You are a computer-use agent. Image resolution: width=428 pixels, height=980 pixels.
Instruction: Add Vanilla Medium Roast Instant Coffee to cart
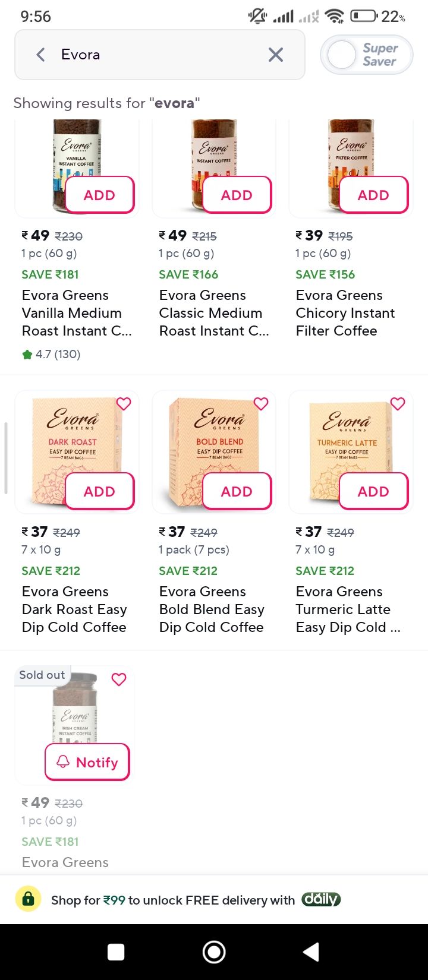(x=99, y=195)
